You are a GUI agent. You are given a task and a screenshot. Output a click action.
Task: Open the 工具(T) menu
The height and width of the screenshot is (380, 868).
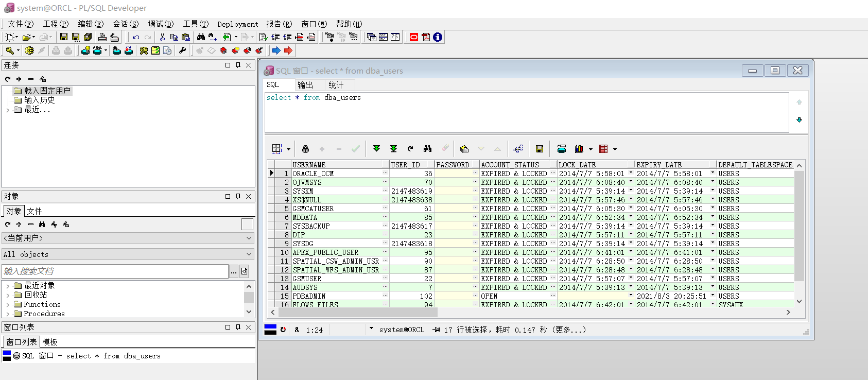click(x=196, y=24)
